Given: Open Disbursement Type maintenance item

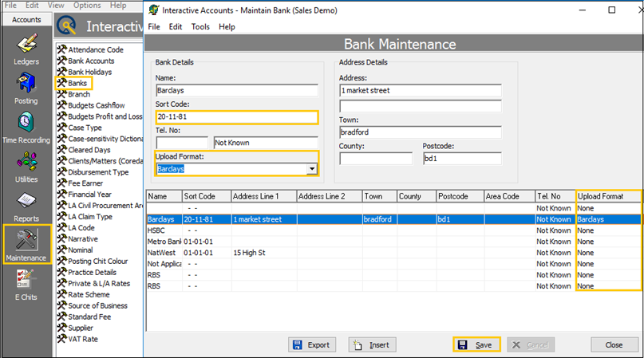Looking at the screenshot, I should pos(98,172).
